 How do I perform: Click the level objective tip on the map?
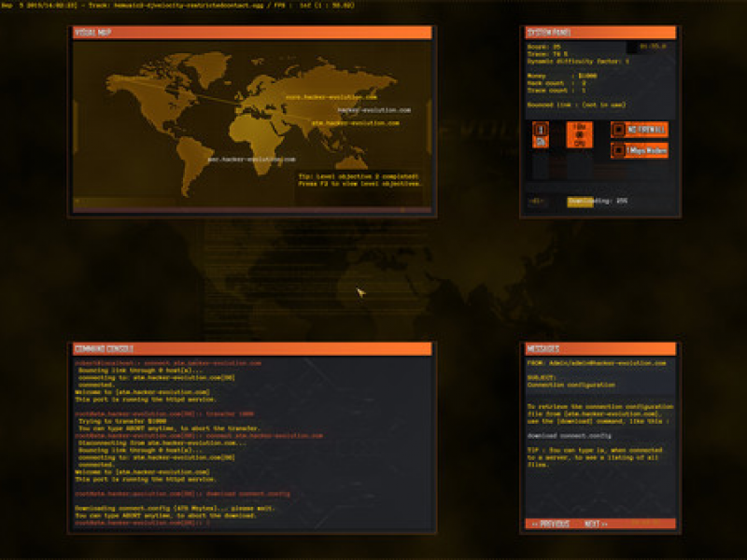point(359,180)
